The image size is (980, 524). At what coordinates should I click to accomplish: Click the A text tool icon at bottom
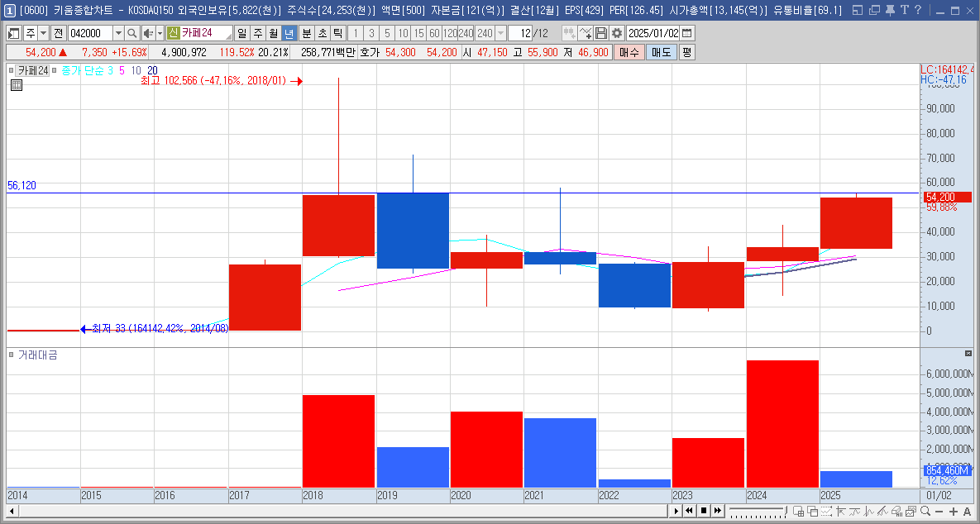(967, 512)
